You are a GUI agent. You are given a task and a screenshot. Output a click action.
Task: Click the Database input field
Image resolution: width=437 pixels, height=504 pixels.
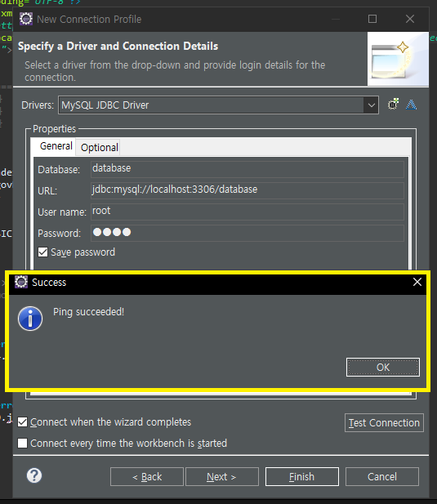pyautogui.click(x=247, y=169)
